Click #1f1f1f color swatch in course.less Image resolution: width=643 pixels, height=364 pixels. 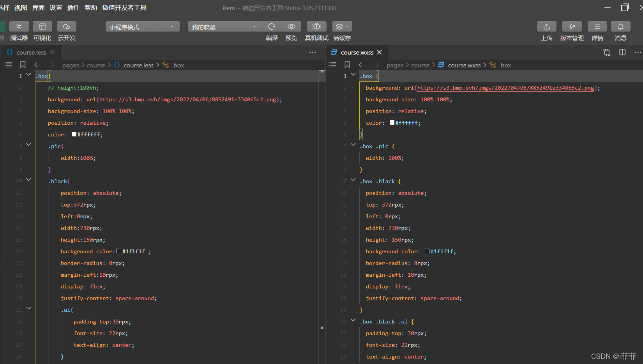pos(119,251)
